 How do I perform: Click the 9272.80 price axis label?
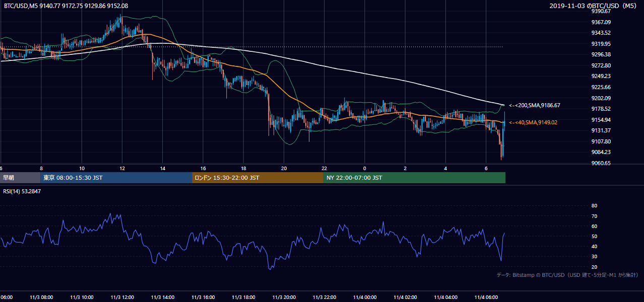click(602, 65)
